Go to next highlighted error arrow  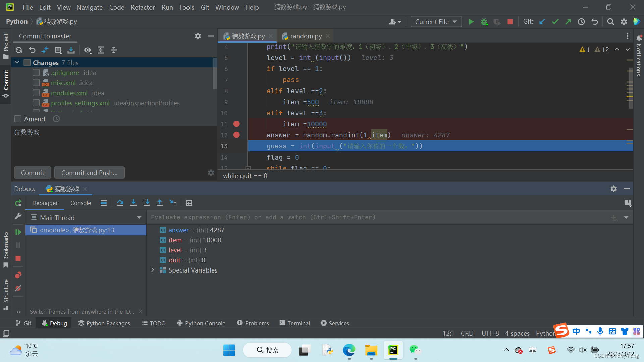(628, 49)
